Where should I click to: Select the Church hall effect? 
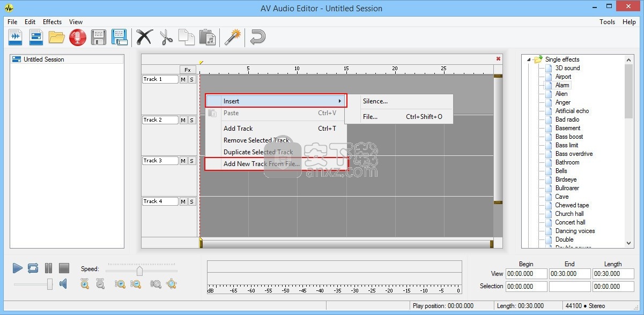(569, 214)
